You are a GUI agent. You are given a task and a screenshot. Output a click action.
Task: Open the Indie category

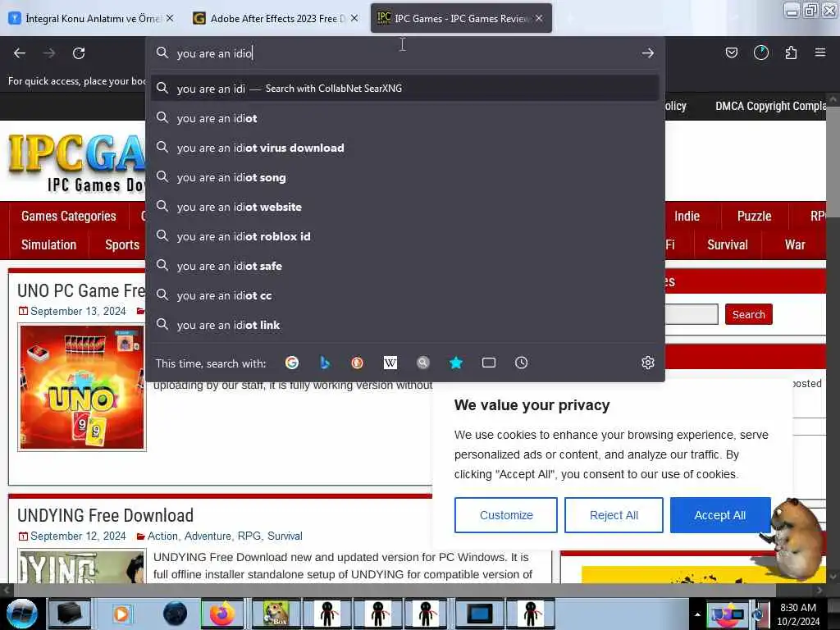click(687, 216)
